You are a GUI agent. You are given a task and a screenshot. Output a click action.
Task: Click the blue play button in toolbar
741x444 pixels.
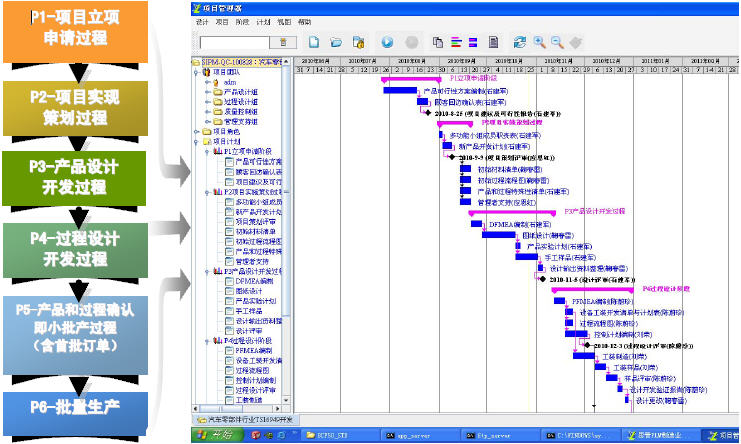click(x=387, y=42)
